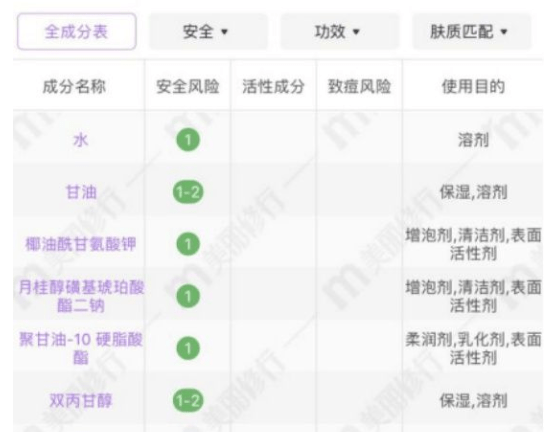Viewport: 554px width, 432px height.
Task: Click the 保湿,溶剂 purpose for 双丙甘醇
Action: (x=473, y=401)
